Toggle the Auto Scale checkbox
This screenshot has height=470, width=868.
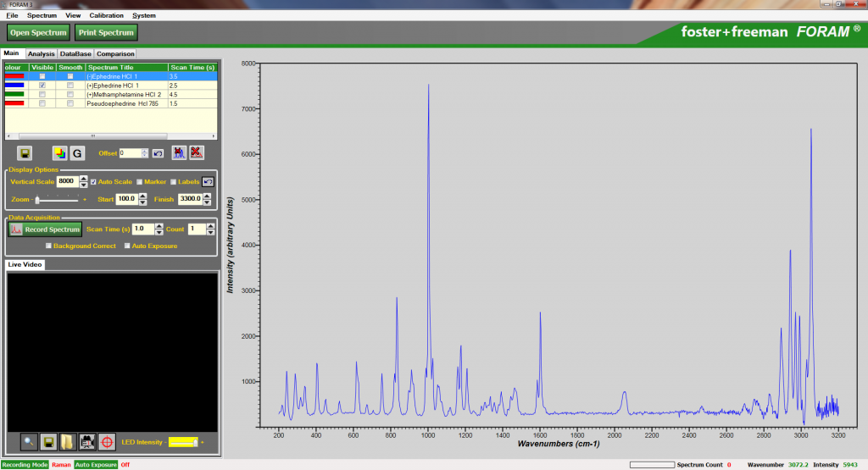point(94,182)
